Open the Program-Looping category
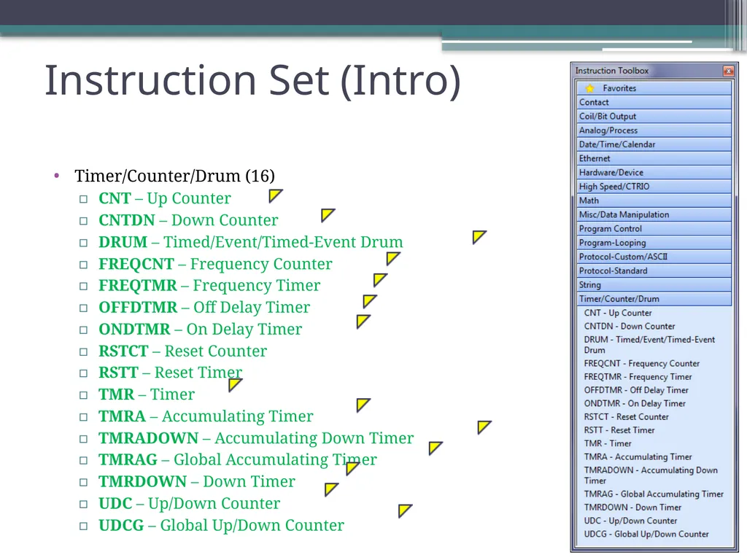Image resolution: width=747 pixels, height=560 pixels. (x=654, y=243)
